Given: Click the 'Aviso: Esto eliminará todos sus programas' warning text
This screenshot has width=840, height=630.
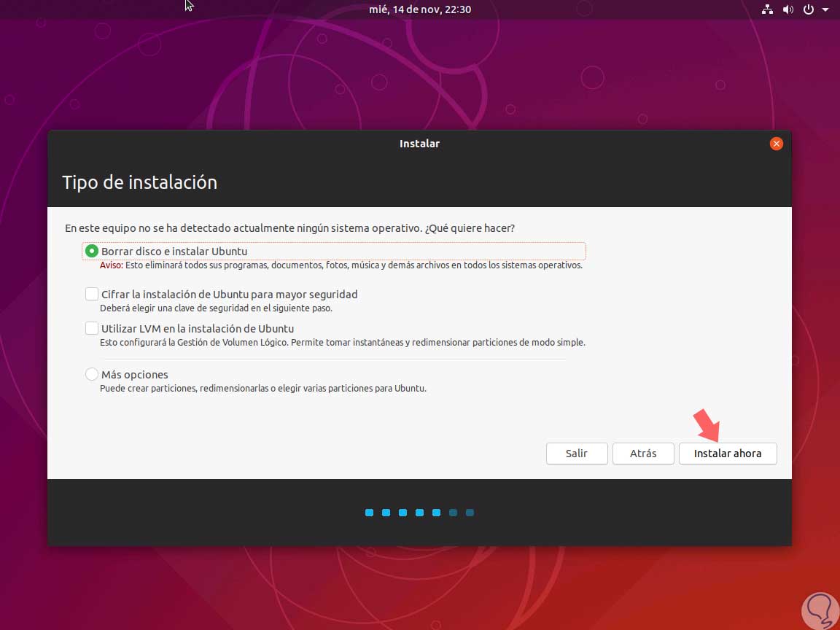Looking at the screenshot, I should 341,265.
